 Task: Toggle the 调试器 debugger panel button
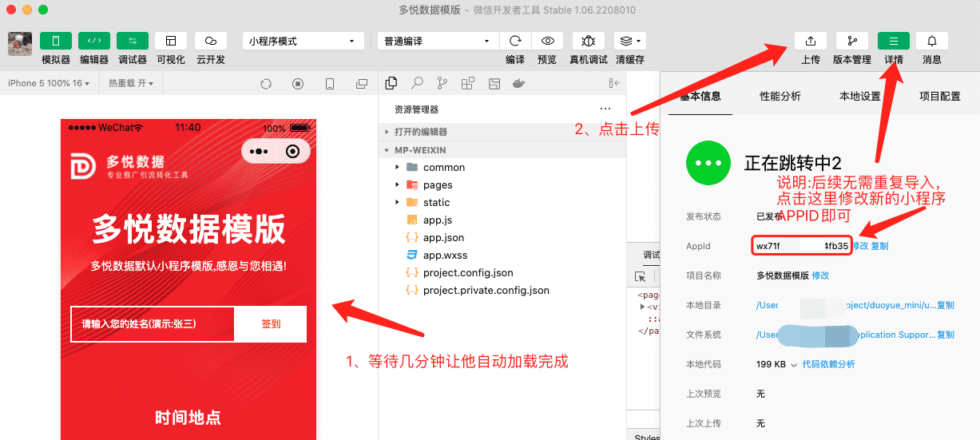[133, 41]
